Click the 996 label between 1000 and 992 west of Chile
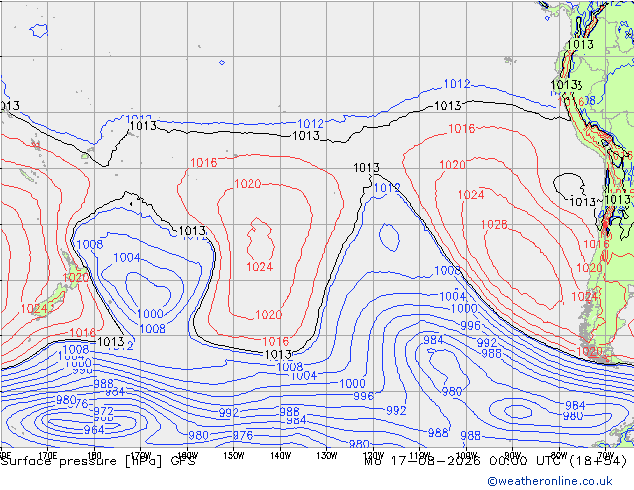Image resolution: width=634 pixels, height=490 pixels. click(470, 326)
